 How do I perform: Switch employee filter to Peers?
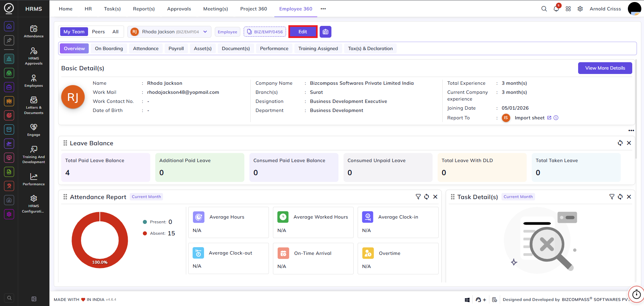tap(98, 32)
